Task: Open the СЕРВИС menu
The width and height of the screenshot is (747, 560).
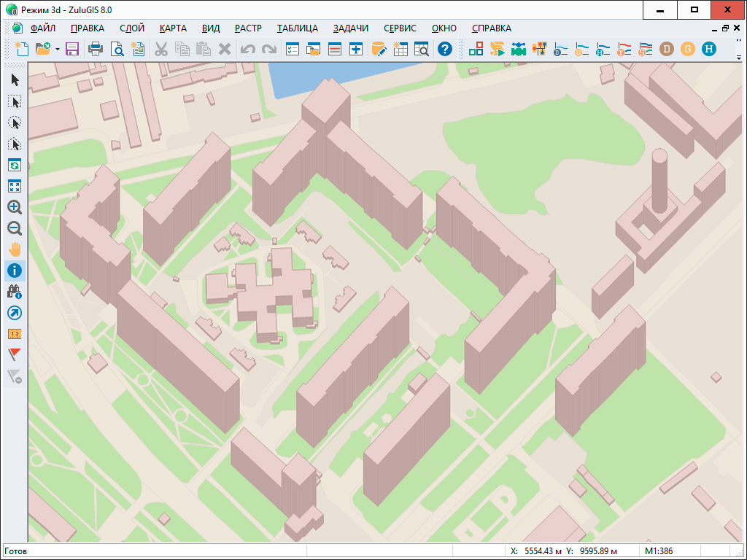Action: pos(400,28)
